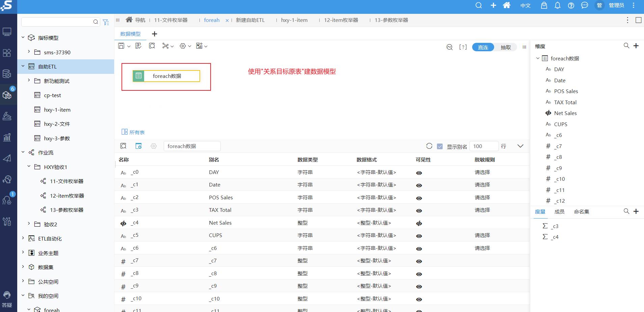Click the left tree search input field
The height and width of the screenshot is (312, 644).
(57, 22)
